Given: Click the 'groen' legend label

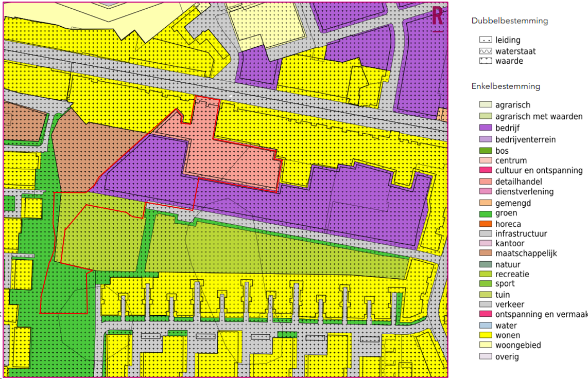Looking at the screenshot, I should tap(506, 213).
